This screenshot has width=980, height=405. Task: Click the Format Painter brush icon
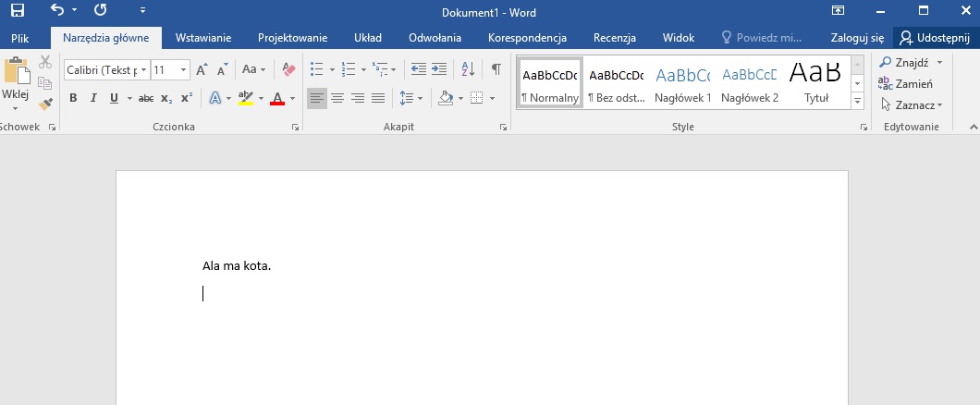pos(45,104)
